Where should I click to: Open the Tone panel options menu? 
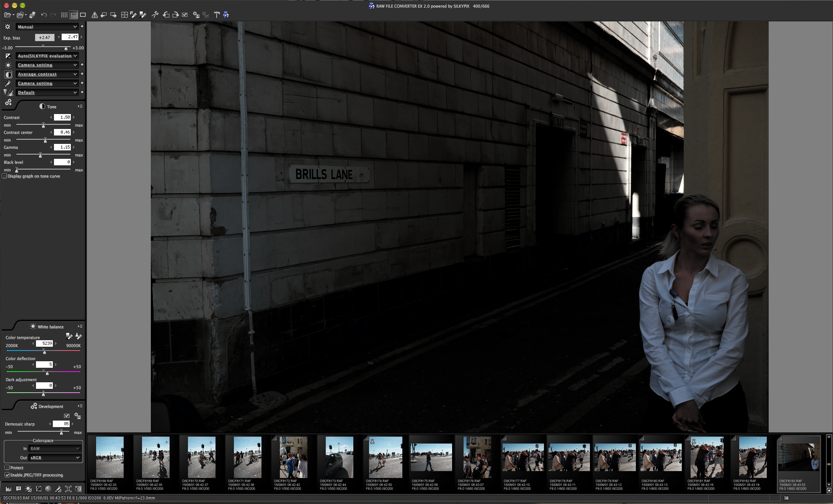click(80, 106)
